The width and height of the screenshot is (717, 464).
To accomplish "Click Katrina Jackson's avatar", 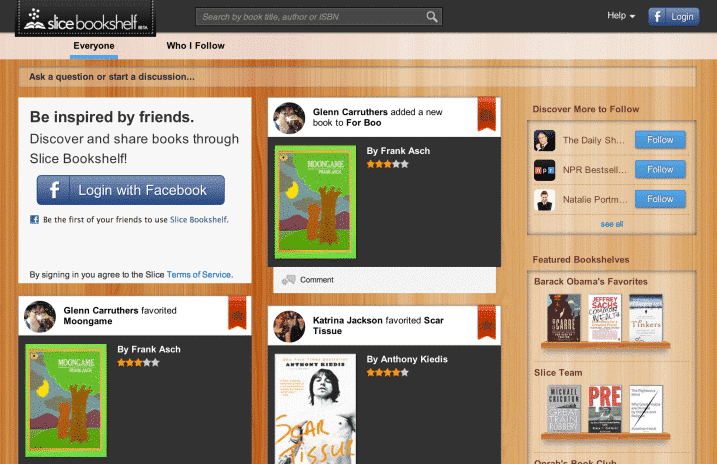I will [289, 326].
